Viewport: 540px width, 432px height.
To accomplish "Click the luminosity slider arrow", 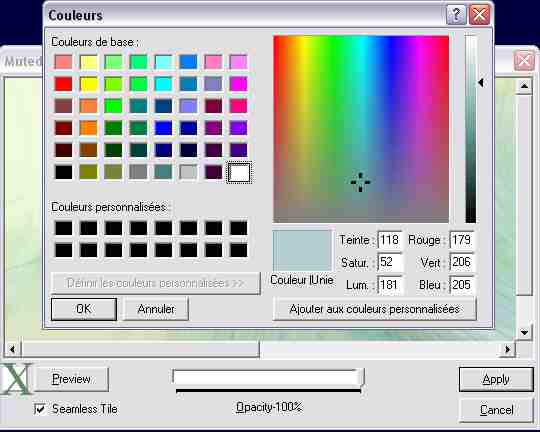I will tap(481, 83).
